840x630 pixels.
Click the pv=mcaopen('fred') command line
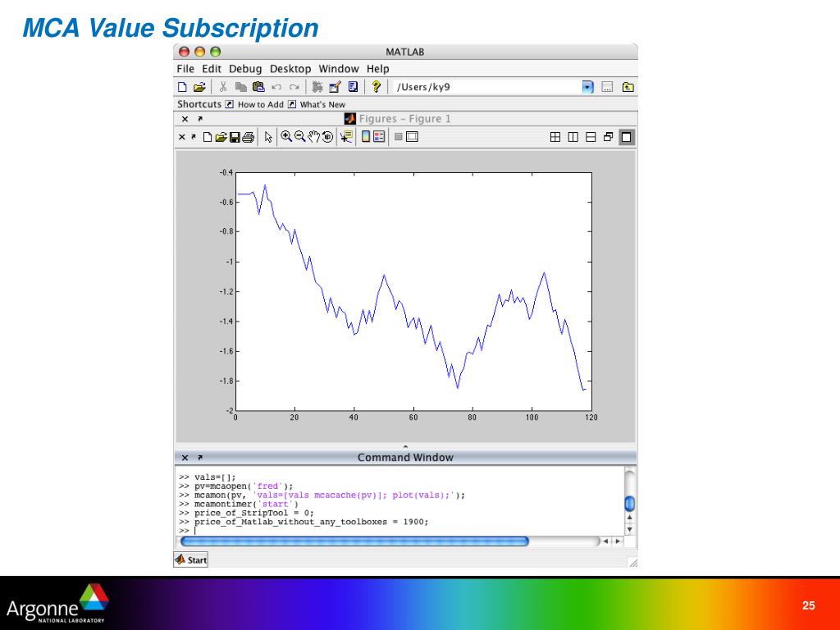(235, 486)
